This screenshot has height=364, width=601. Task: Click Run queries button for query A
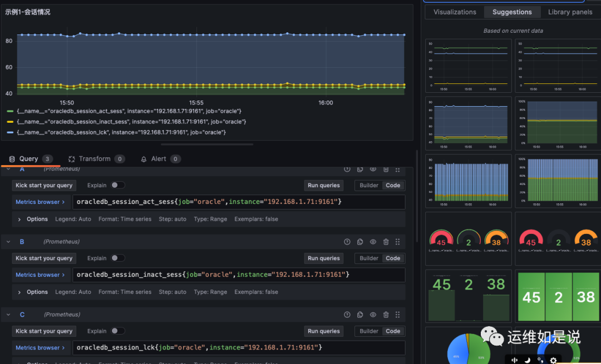click(323, 186)
